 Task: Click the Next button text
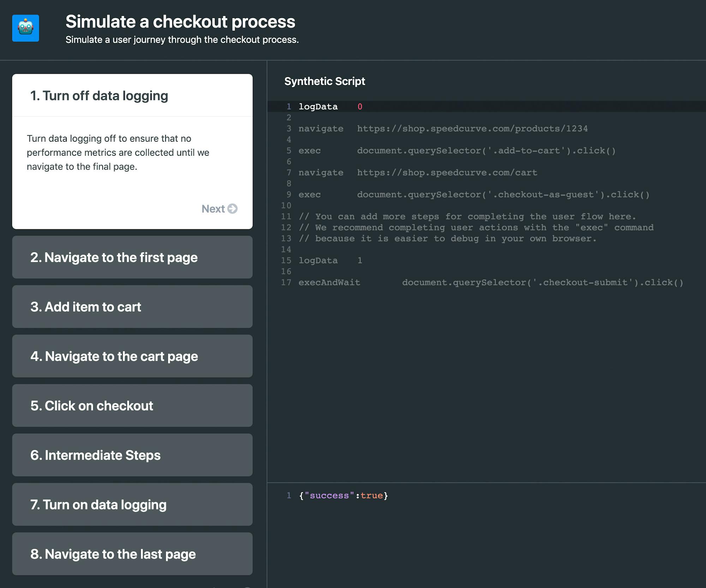[x=213, y=209]
